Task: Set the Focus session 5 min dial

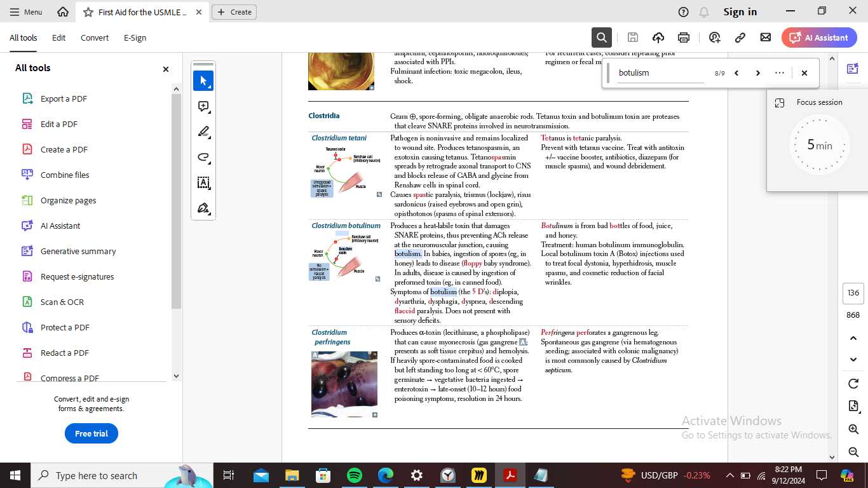Action: (x=819, y=146)
